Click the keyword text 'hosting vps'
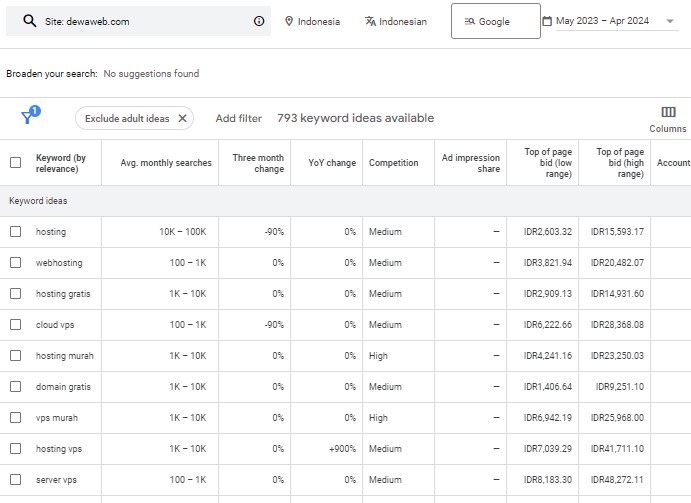The width and height of the screenshot is (691, 503). pos(59,449)
